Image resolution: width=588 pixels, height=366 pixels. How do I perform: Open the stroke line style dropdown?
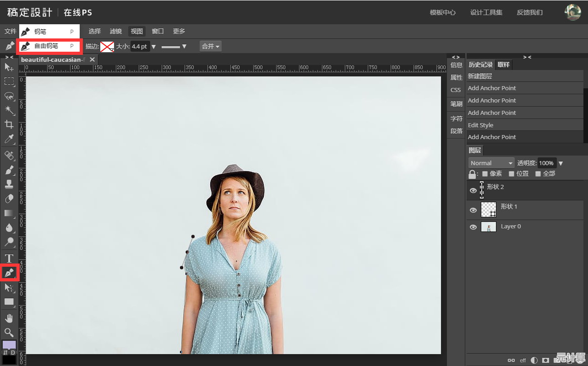[x=174, y=46]
